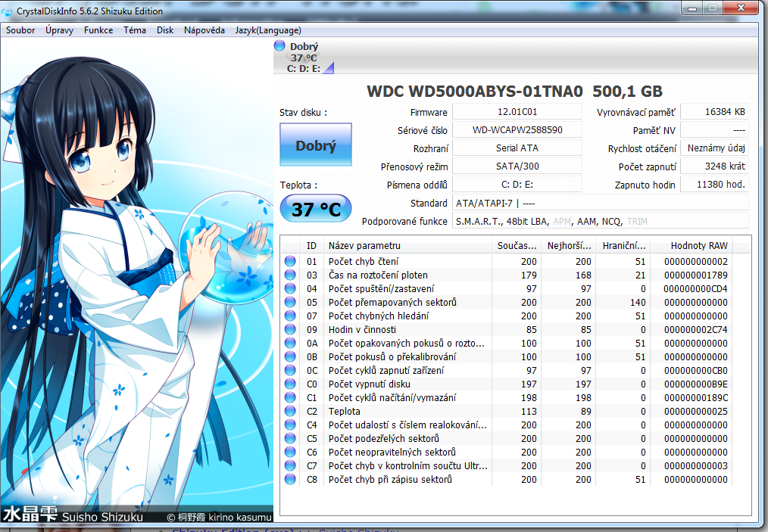Open the Téma menu
The image size is (768, 532).
(135, 30)
